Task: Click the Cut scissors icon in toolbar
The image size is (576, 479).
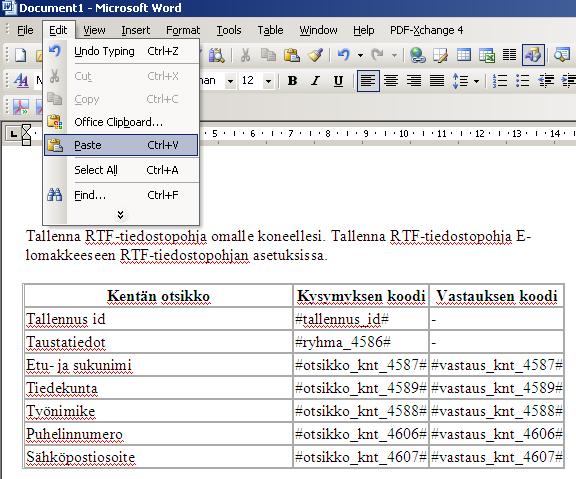Action: (x=245, y=55)
